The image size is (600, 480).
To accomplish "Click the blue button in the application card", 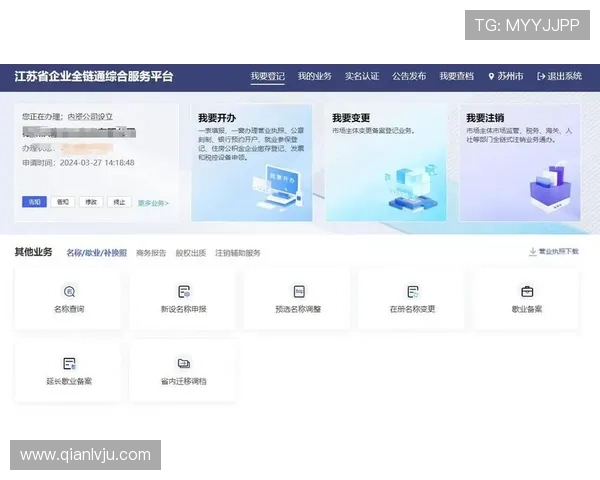I will click(34, 202).
